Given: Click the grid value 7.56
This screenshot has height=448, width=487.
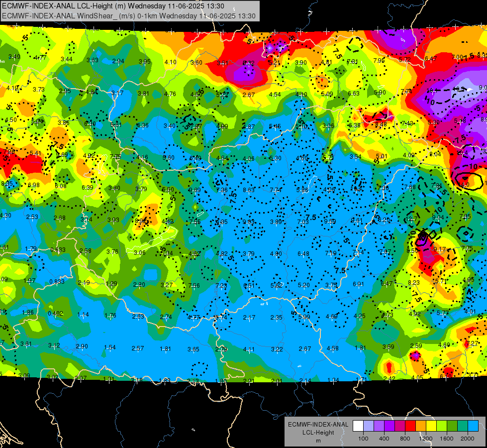Looking at the screenshot, I should pos(194,285).
